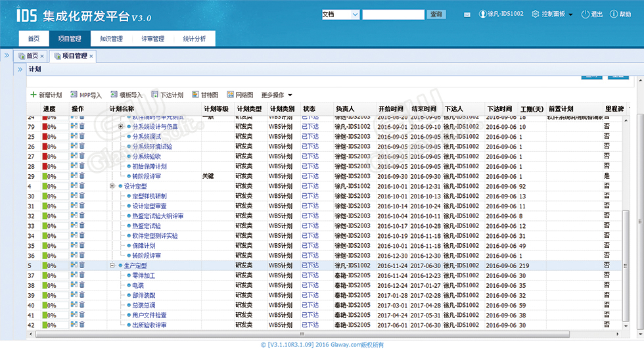This screenshot has width=644, height=349.
Task: Click the trash icon for 设计定型 row
Action: (x=81, y=186)
